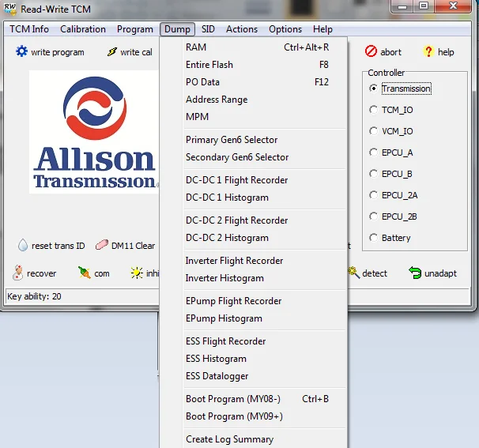
Task: Click the Read-Write TCM title bar app icon
Action: coord(10,9)
